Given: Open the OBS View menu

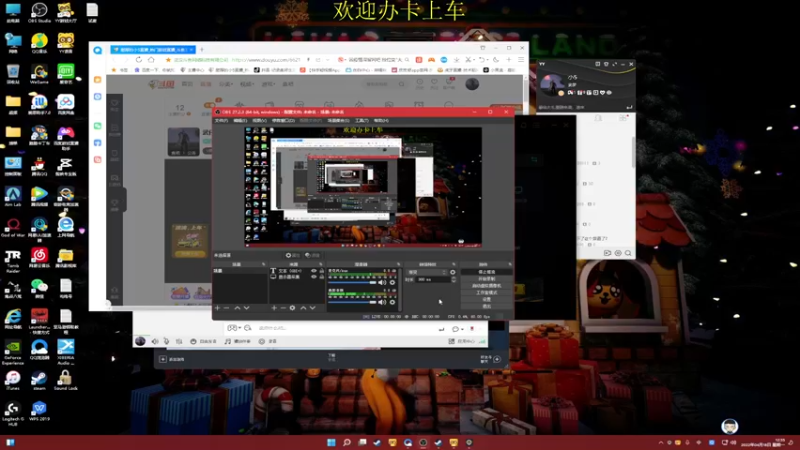Looking at the screenshot, I should click(x=259, y=120).
